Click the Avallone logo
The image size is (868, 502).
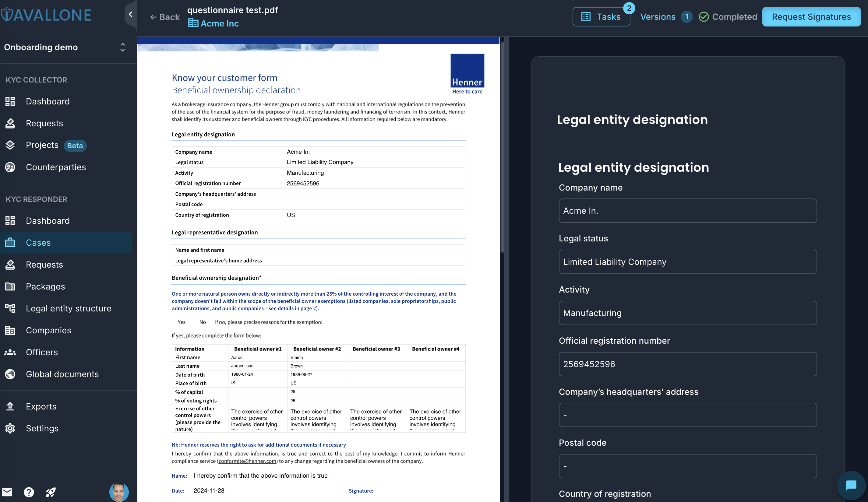(46, 15)
